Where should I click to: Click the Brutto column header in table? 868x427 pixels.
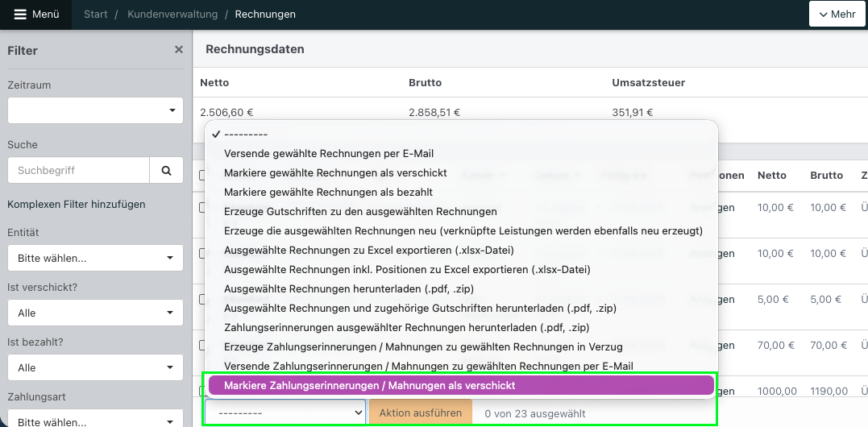coord(826,176)
